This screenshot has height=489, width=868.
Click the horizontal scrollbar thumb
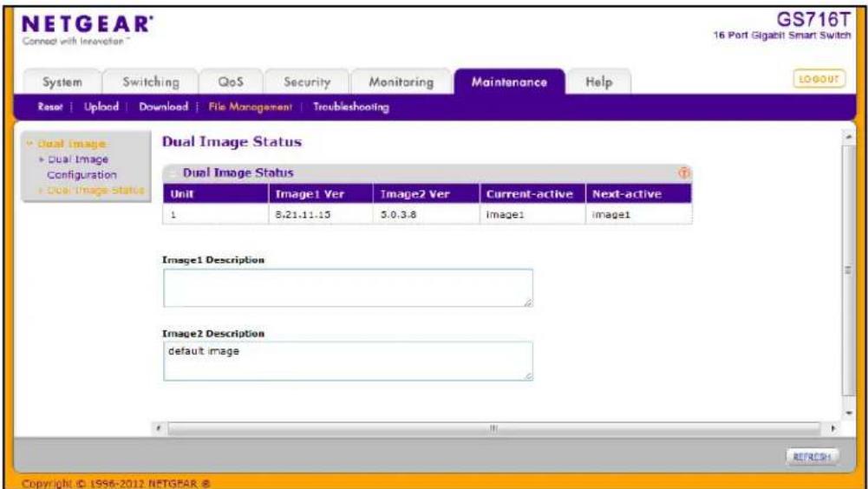[493, 428]
